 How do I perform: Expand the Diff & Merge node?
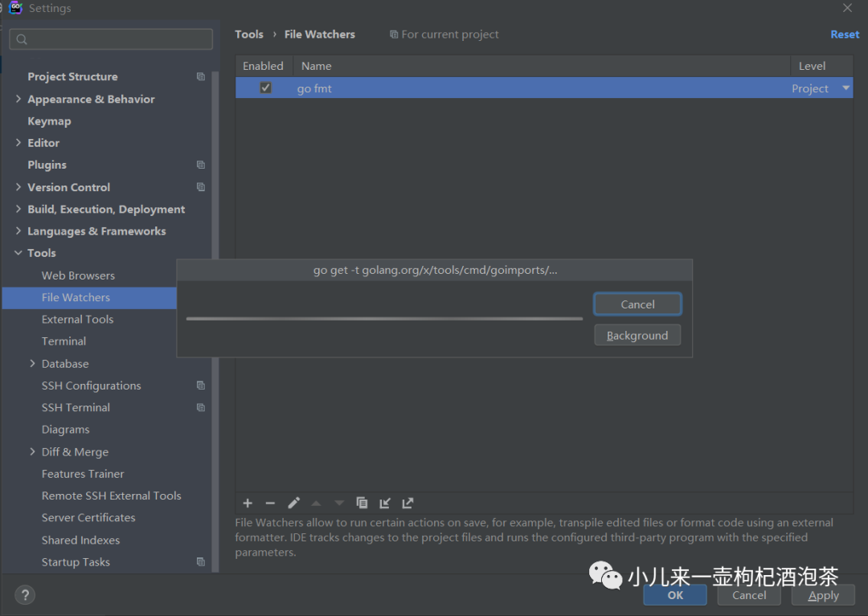[x=32, y=452]
